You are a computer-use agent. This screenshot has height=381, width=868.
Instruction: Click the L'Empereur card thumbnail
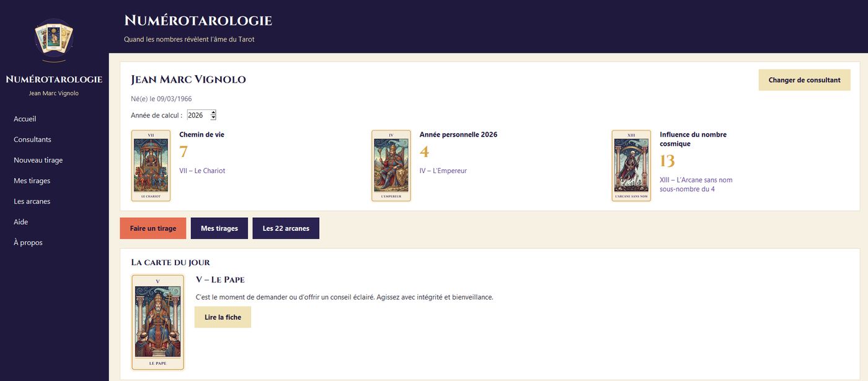coord(391,166)
